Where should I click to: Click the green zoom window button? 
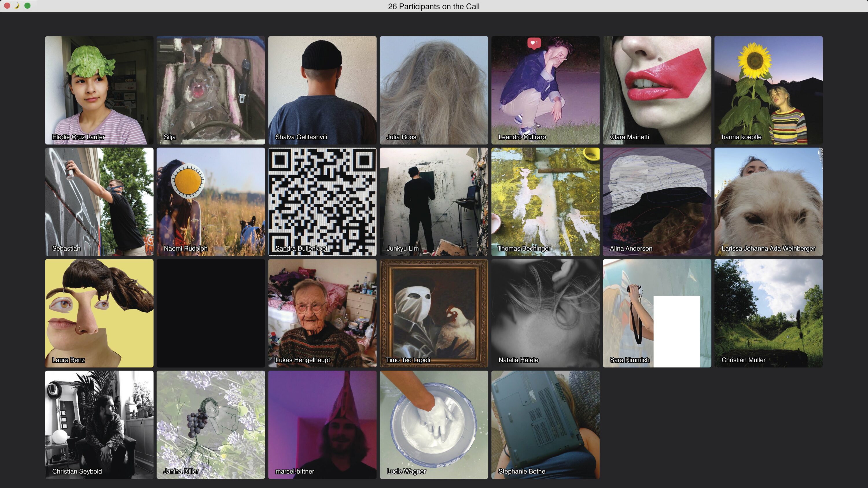point(27,6)
